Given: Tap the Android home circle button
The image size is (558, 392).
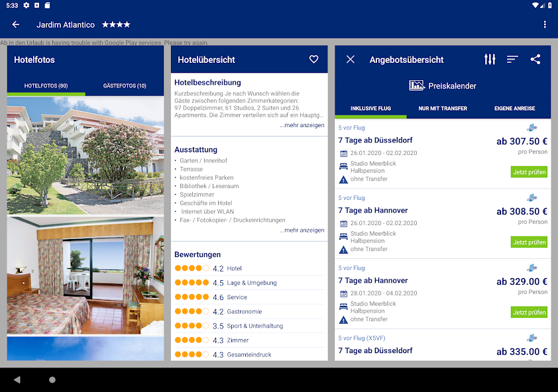Looking at the screenshot, I should click(x=52, y=379).
